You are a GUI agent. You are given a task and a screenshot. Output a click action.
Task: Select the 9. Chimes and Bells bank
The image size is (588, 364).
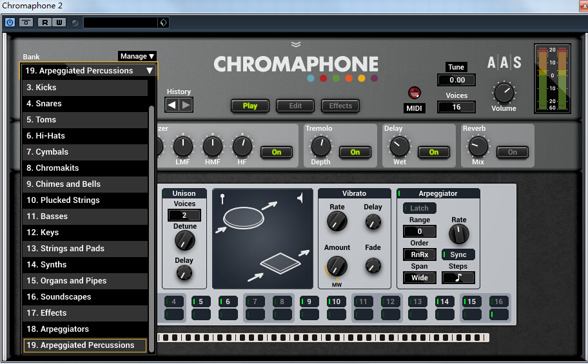(x=84, y=184)
